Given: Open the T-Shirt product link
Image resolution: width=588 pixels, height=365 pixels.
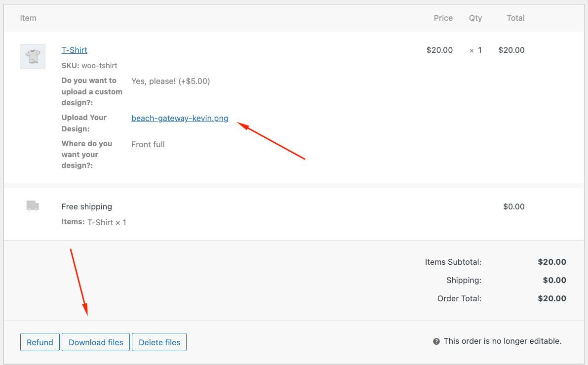Looking at the screenshot, I should (74, 50).
